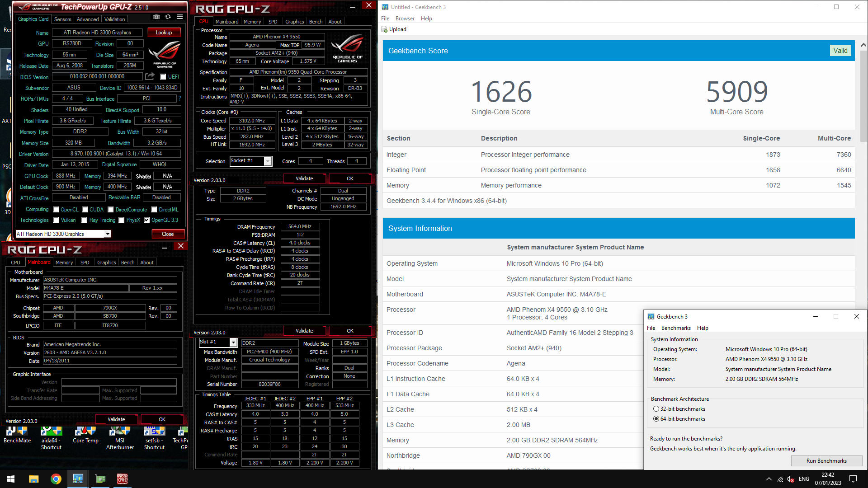Toggle the DirectCompute checkbox
This screenshot has height=488, width=868.
[x=110, y=210]
